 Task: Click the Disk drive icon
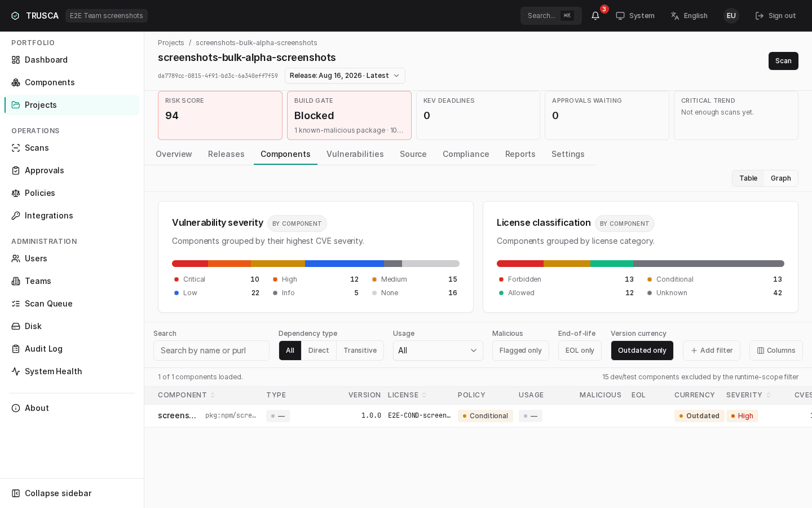16,326
